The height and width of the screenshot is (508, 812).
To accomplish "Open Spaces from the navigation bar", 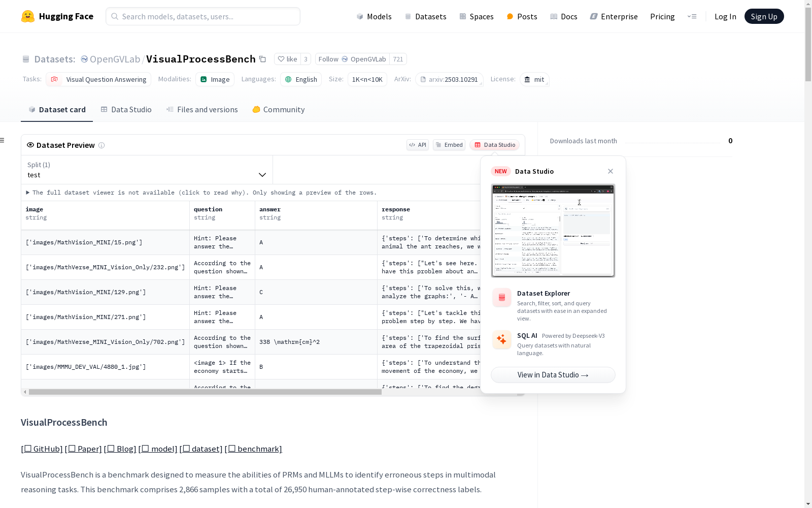I will click(477, 16).
